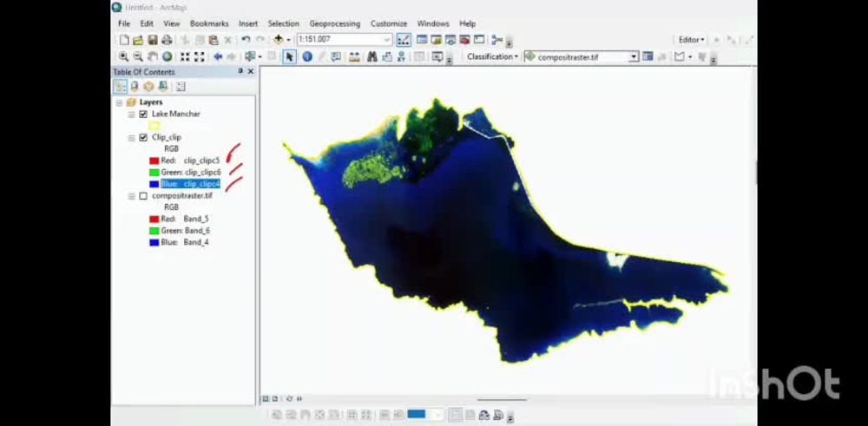The image size is (868, 426).
Task: Toggle the Clip_clip layer visibility
Action: (x=143, y=137)
